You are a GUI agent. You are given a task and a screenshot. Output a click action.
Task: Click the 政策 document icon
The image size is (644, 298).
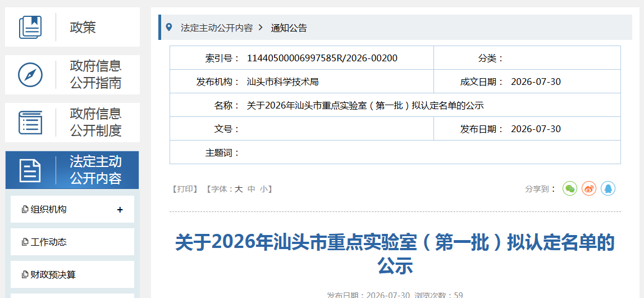coord(30,27)
